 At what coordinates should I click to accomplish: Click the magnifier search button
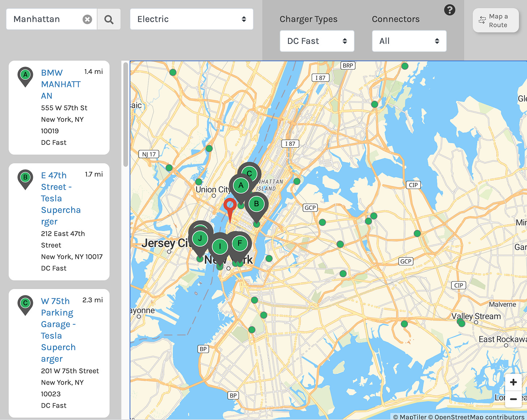point(109,19)
